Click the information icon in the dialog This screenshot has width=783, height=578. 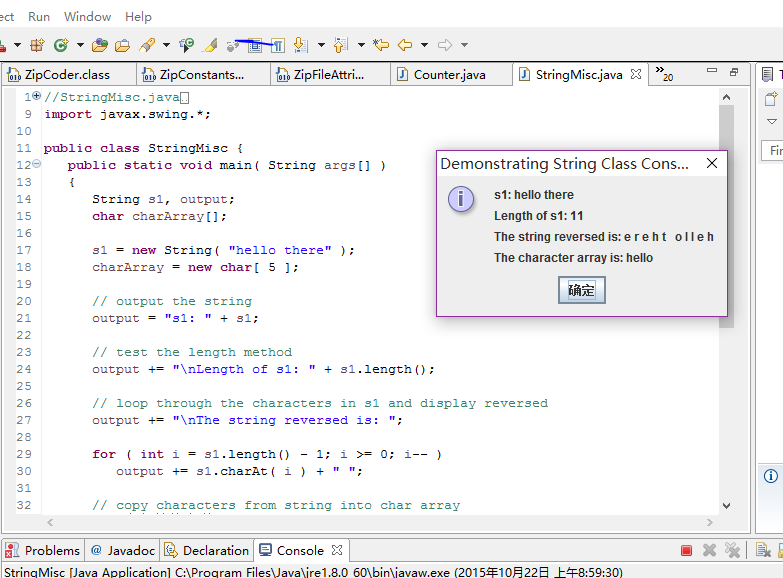coord(460,199)
